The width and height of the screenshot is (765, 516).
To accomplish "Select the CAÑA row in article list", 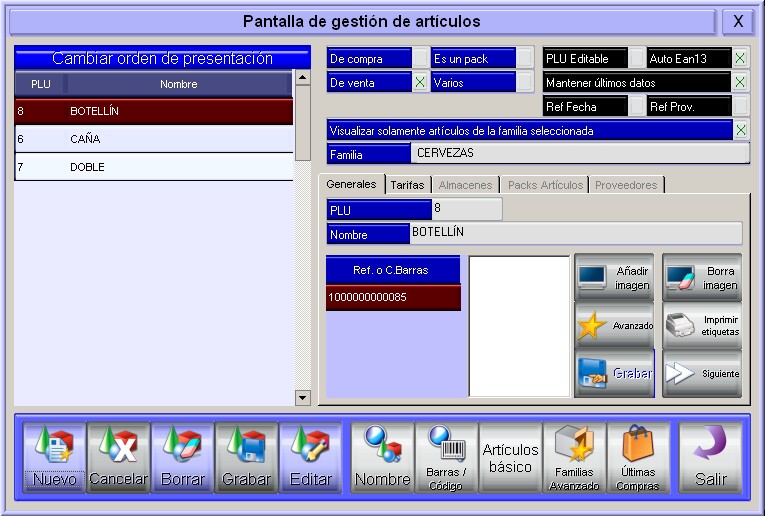I will point(154,139).
